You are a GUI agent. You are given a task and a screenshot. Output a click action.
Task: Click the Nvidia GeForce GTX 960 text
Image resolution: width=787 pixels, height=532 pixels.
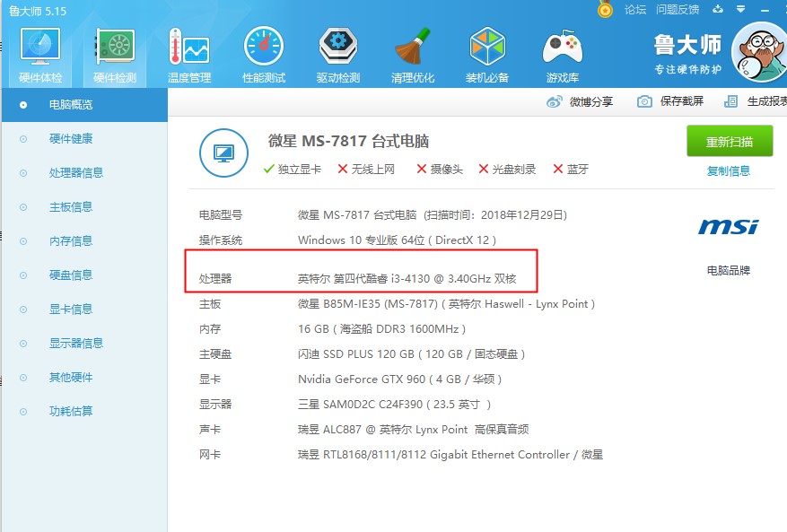point(400,379)
